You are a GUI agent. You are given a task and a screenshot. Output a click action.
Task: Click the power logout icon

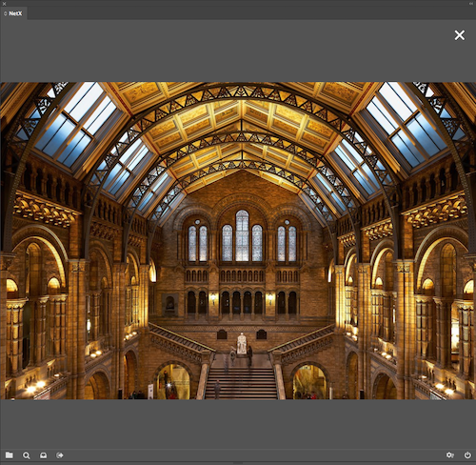click(x=467, y=455)
